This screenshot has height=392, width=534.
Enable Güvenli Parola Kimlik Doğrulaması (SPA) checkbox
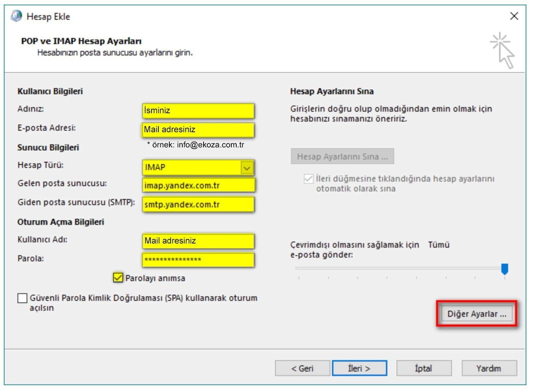(22, 298)
